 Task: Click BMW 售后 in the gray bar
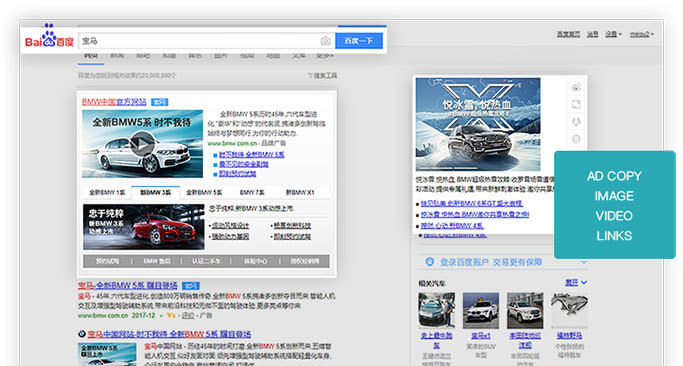[x=157, y=261]
